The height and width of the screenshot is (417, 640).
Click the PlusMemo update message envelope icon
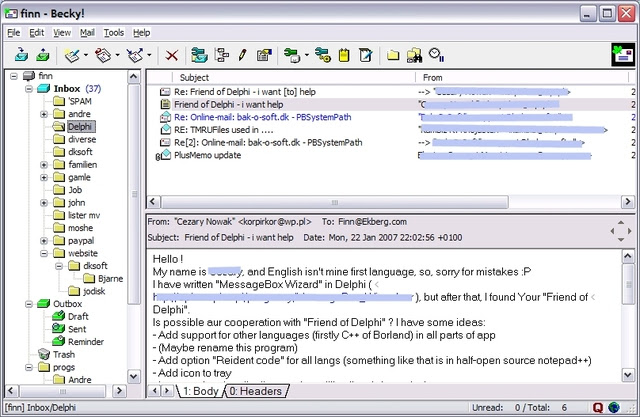pos(165,155)
